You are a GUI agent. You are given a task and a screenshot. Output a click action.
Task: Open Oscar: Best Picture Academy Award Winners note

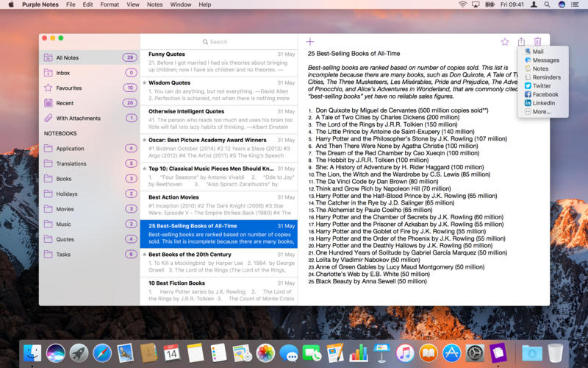click(x=219, y=148)
